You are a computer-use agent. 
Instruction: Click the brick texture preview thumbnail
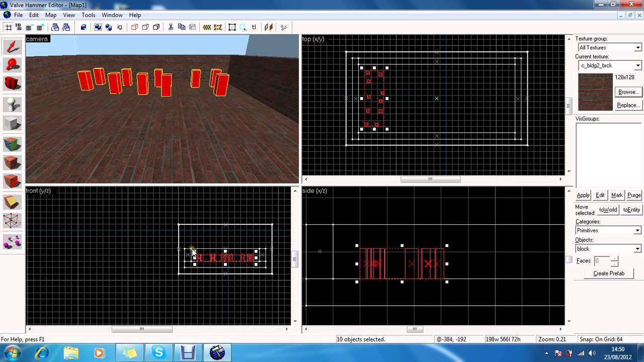tap(595, 93)
